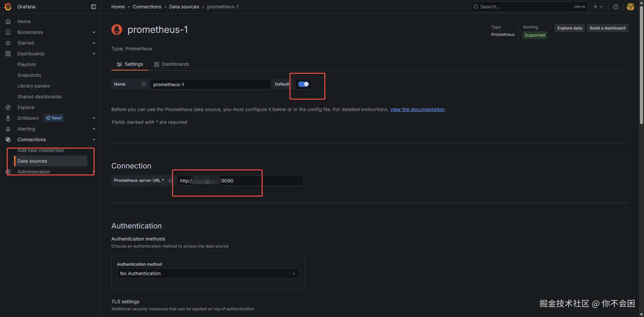Switch to the Settings tab
Viewport: 644px width, 317px height.
[130, 64]
